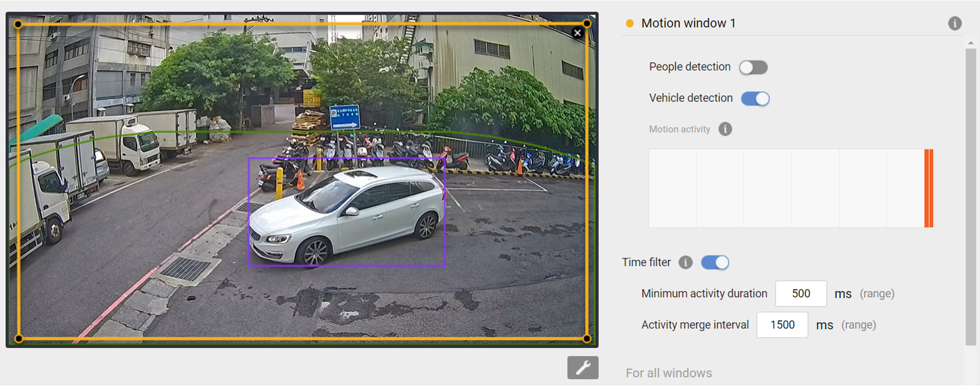Screen dimensions: 980x386
Task: Click the scroll up arrow of settings panel
Action: [970, 43]
